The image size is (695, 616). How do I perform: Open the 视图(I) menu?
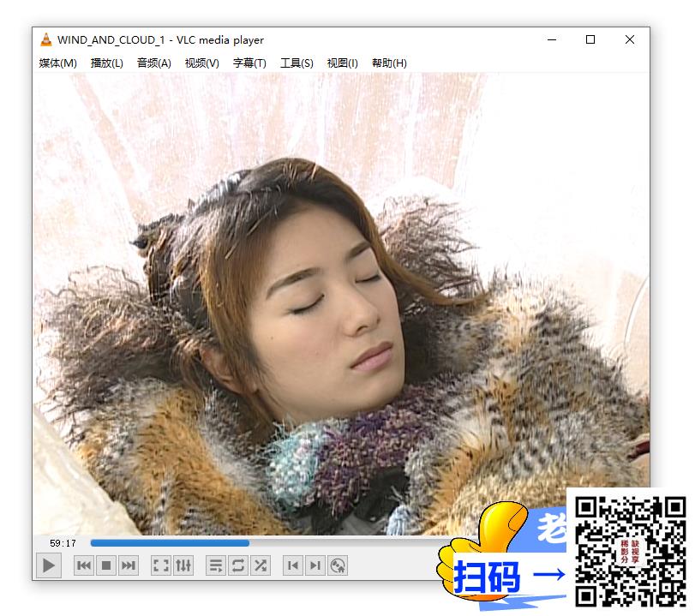[x=342, y=63]
